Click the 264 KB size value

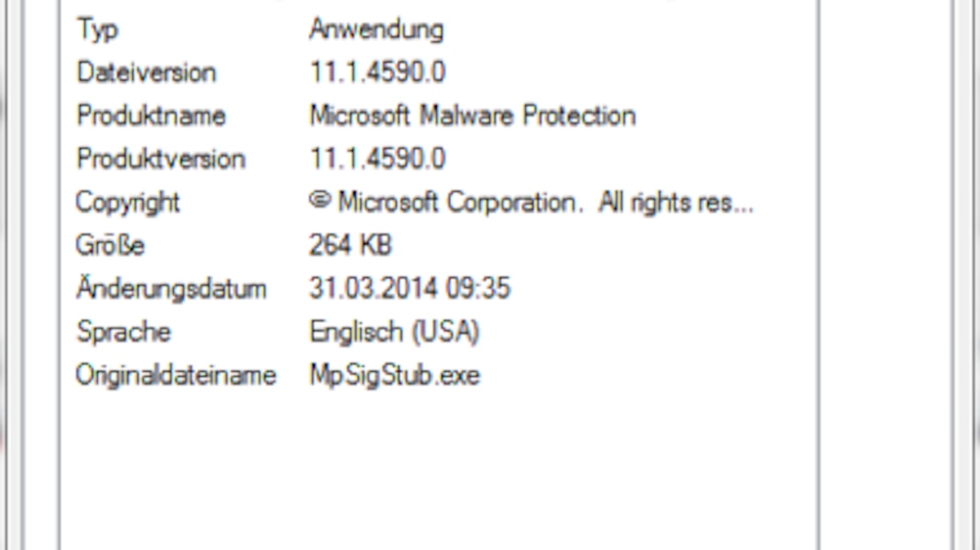pos(350,245)
